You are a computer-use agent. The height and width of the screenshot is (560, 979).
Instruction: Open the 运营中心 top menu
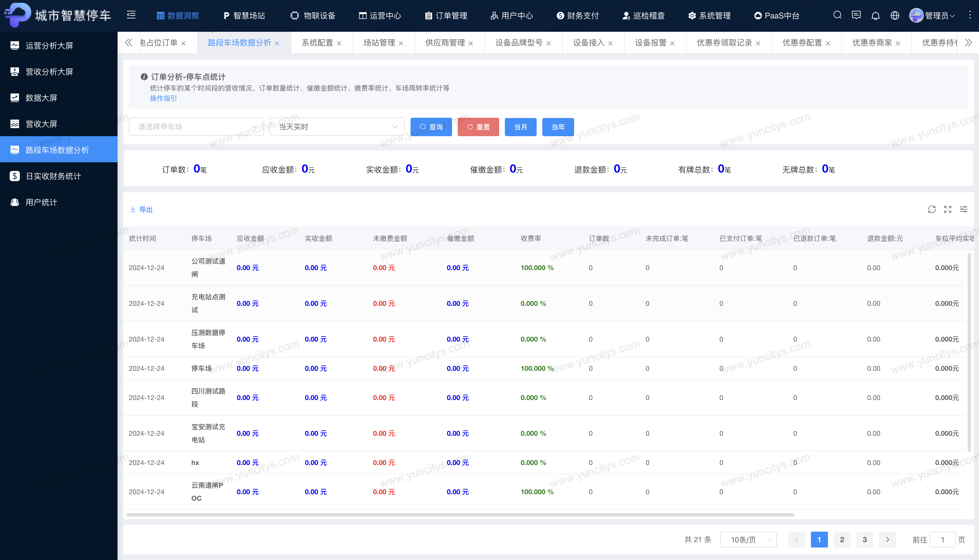[380, 16]
